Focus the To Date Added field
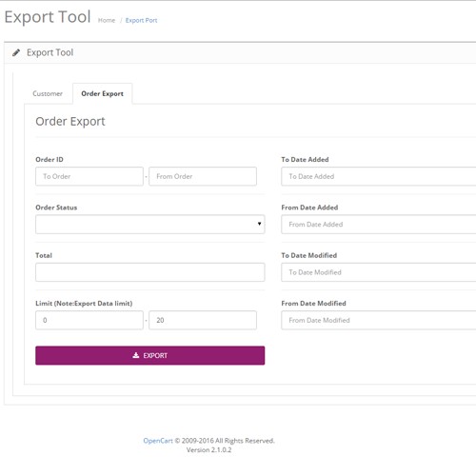 pos(379,176)
